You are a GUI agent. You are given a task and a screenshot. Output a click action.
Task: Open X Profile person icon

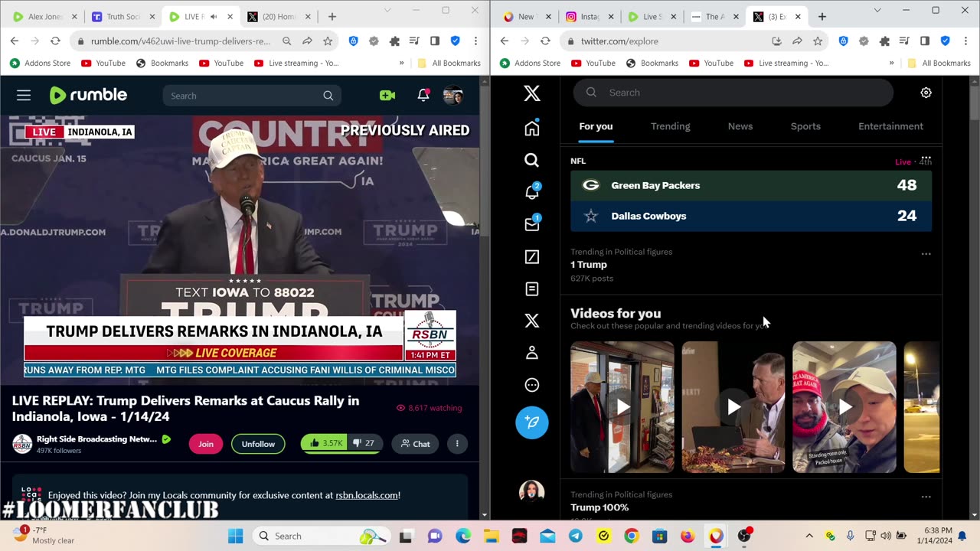pyautogui.click(x=531, y=353)
